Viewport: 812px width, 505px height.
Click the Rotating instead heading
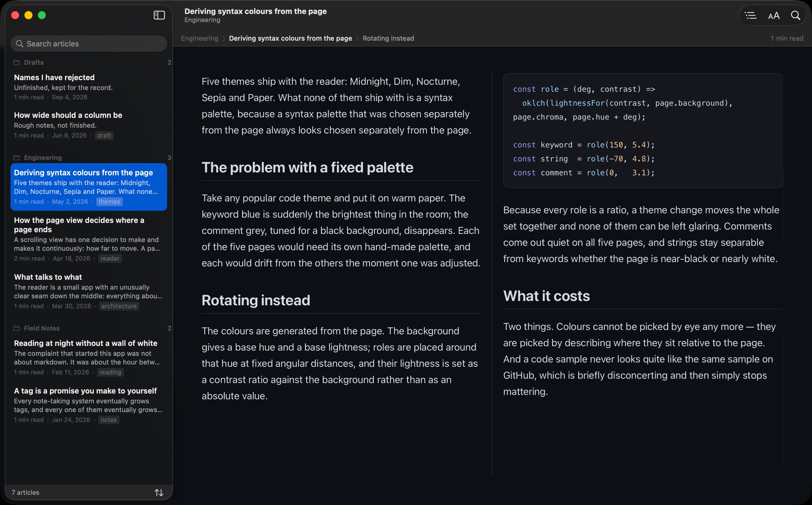click(x=256, y=300)
